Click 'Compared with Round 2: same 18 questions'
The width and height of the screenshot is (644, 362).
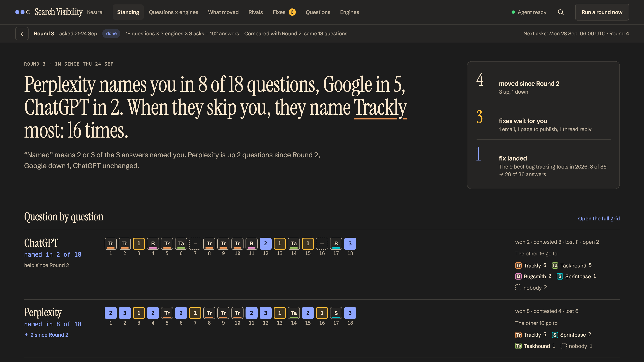coord(296,33)
